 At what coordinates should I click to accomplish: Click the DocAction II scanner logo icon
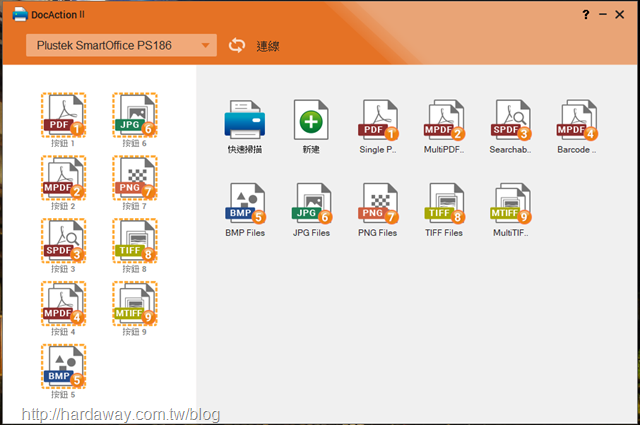[20, 14]
